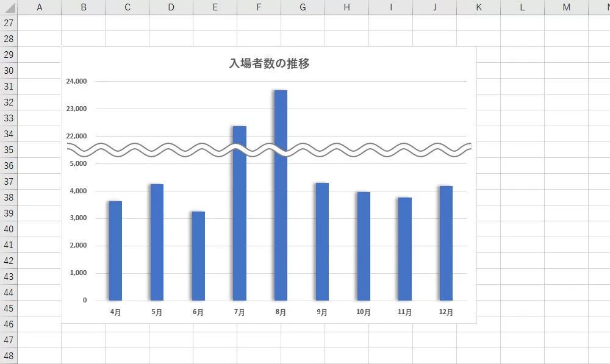Select column C header
The width and height of the screenshot is (610, 364).
(x=127, y=7)
